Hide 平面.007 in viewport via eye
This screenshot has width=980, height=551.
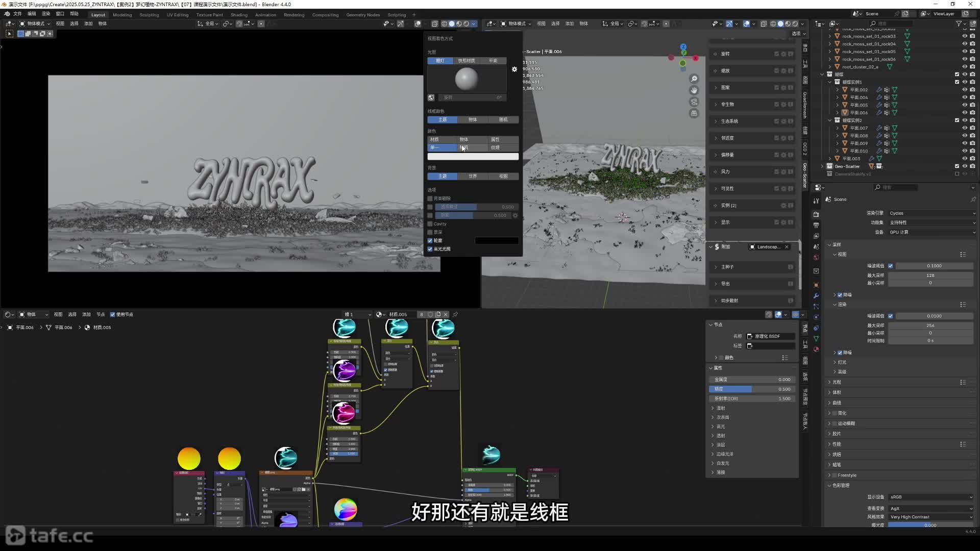[965, 128]
